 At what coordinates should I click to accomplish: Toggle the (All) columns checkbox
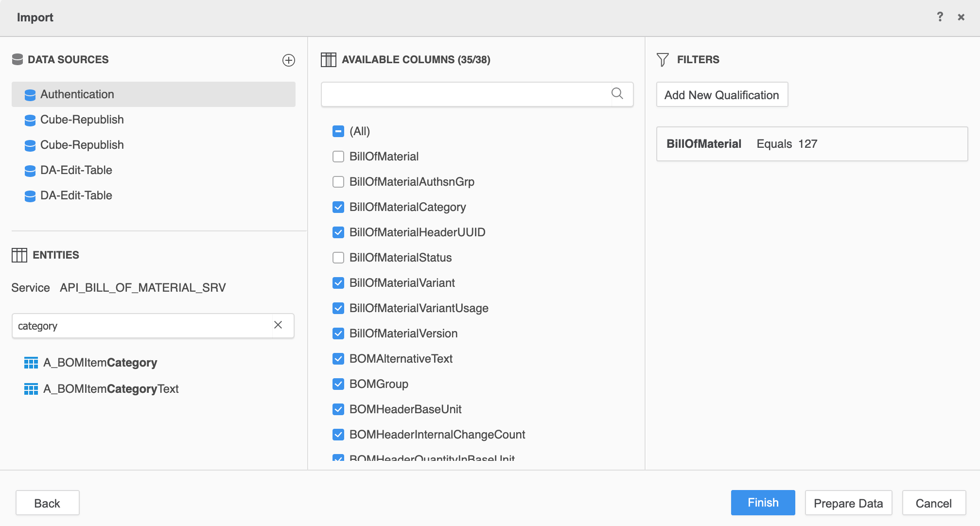point(338,131)
